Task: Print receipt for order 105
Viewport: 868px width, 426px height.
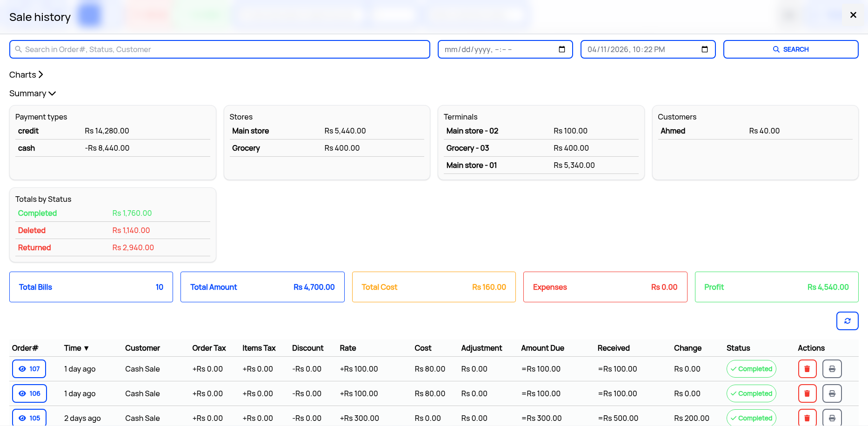Action: pos(832,418)
